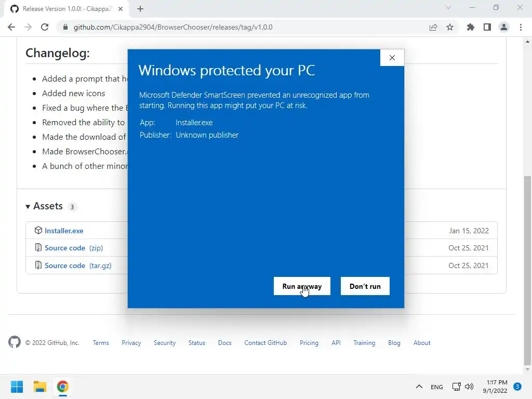The image size is (532, 399).
Task: Open the notification badge showing 3
Action: [x=517, y=387]
